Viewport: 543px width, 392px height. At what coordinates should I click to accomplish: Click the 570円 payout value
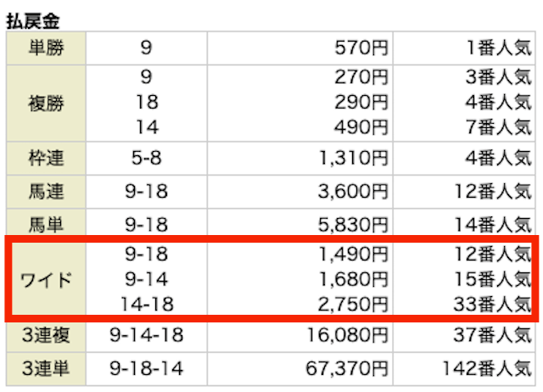point(361,48)
